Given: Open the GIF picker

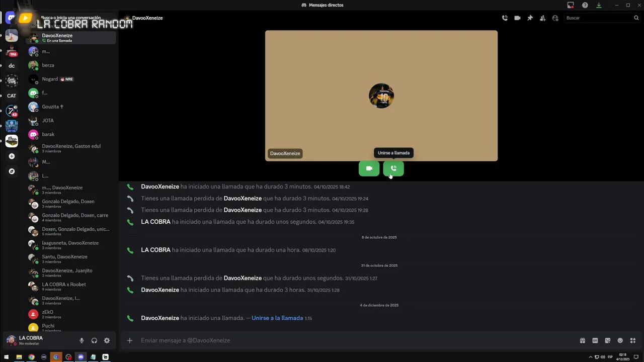Looking at the screenshot, I should click(x=595, y=340).
